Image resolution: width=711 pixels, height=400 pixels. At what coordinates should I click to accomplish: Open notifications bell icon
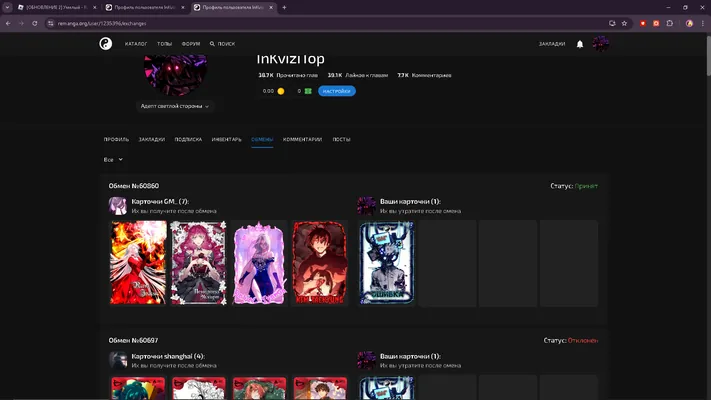(580, 44)
